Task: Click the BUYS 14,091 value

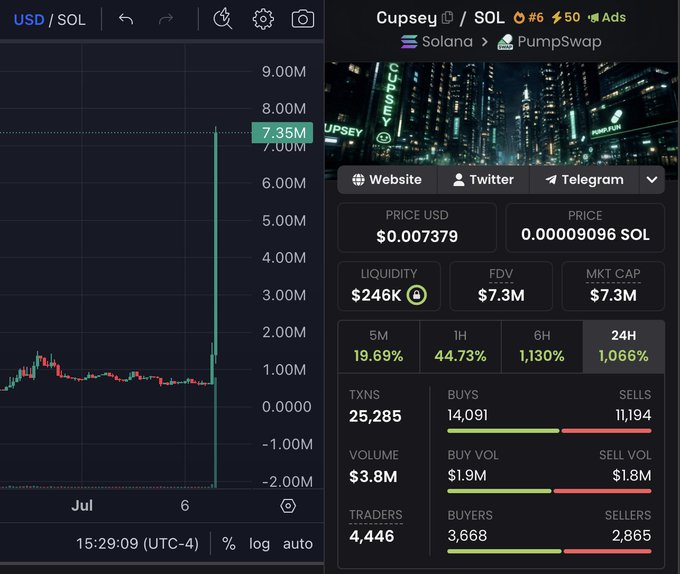Action: [468, 415]
